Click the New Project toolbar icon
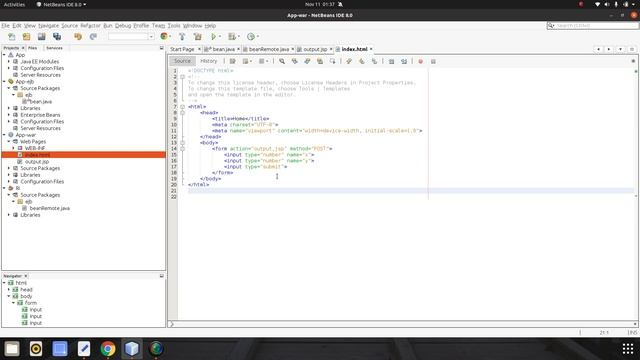640x360 pixels. 27,37
